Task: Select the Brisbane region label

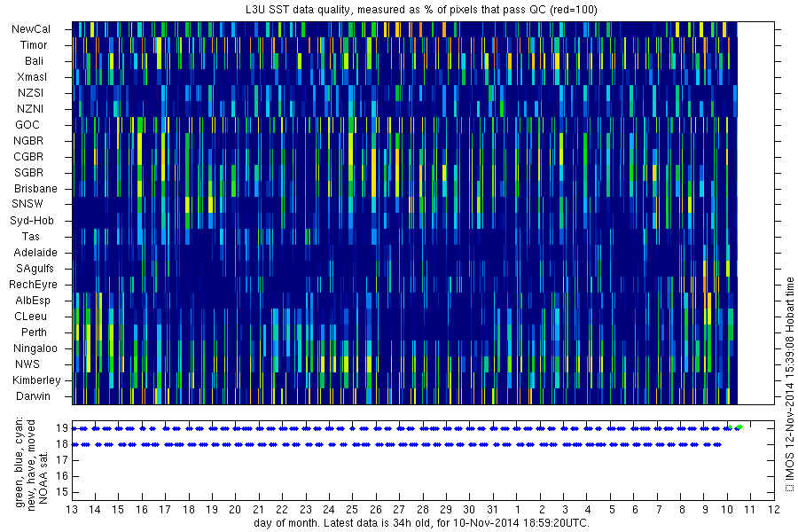Action: click(x=35, y=189)
